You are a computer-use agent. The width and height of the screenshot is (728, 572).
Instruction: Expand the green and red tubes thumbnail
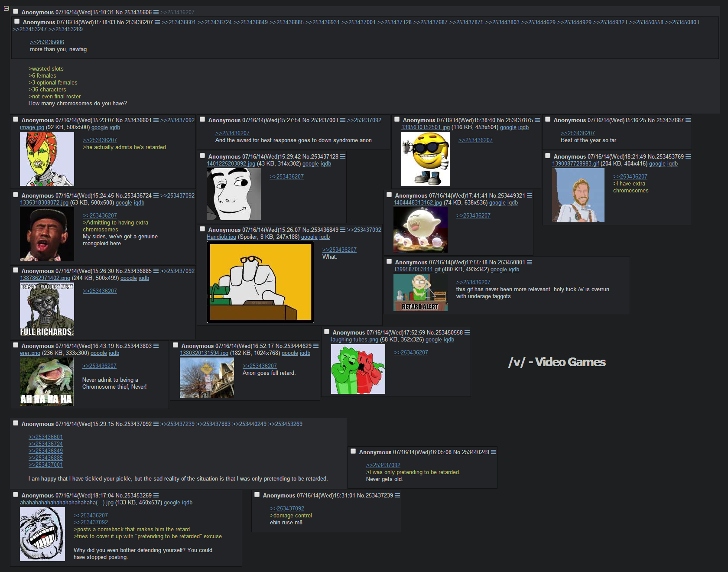(x=358, y=369)
